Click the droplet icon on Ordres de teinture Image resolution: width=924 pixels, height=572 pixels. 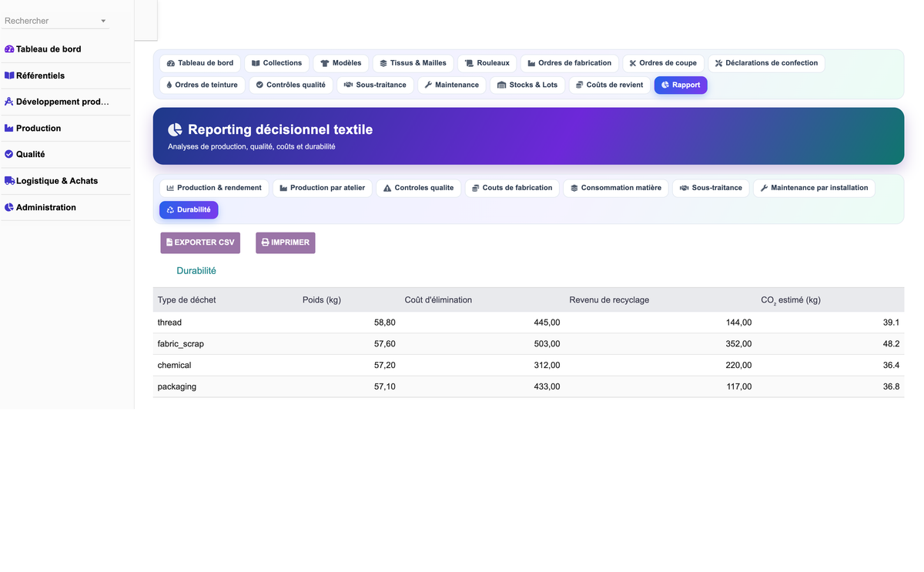point(169,85)
